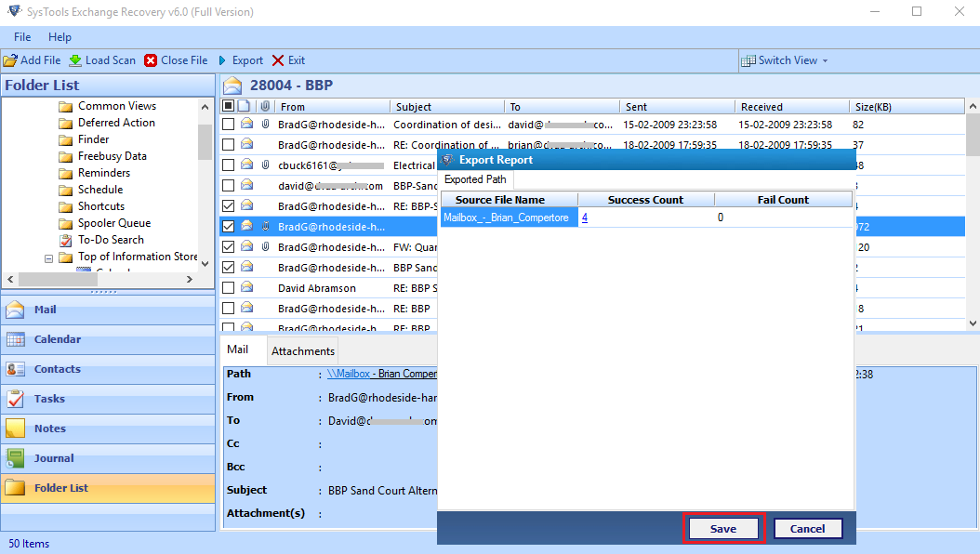Open the Notes section yellow icon
The width and height of the screenshot is (980, 554).
[16, 429]
